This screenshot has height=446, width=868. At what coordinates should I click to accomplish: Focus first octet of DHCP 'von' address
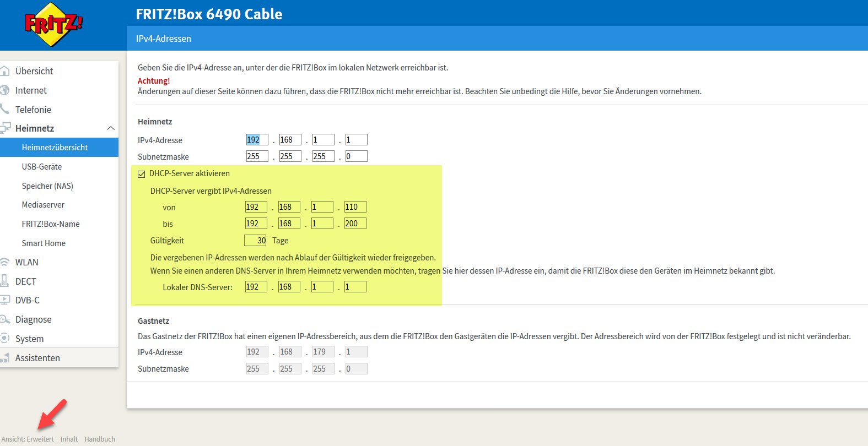pos(256,207)
